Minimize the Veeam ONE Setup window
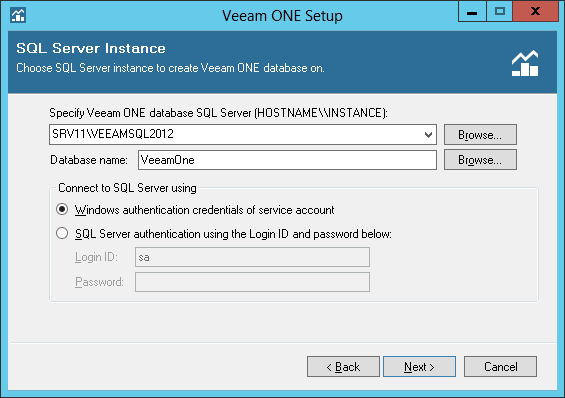Image resolution: width=565 pixels, height=398 pixels. pos(472,12)
